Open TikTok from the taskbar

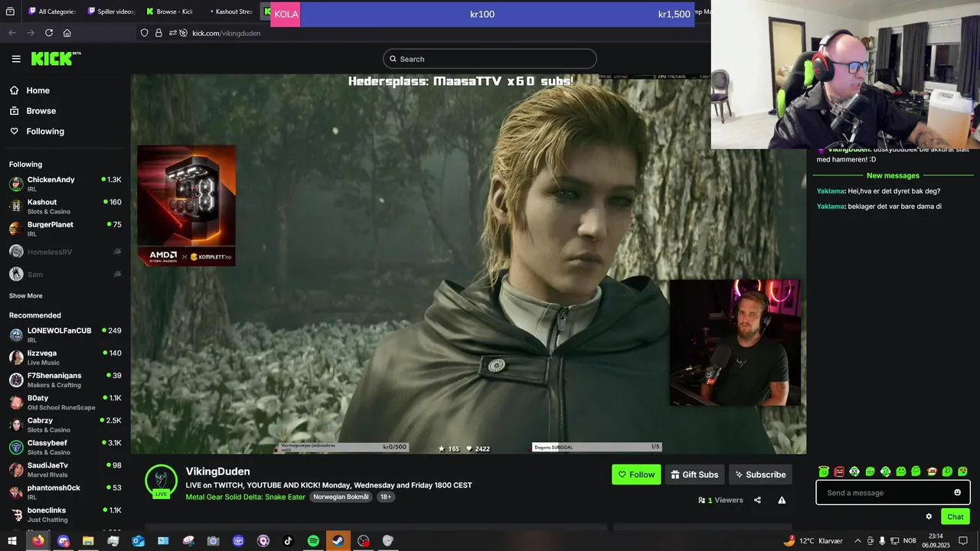[288, 540]
